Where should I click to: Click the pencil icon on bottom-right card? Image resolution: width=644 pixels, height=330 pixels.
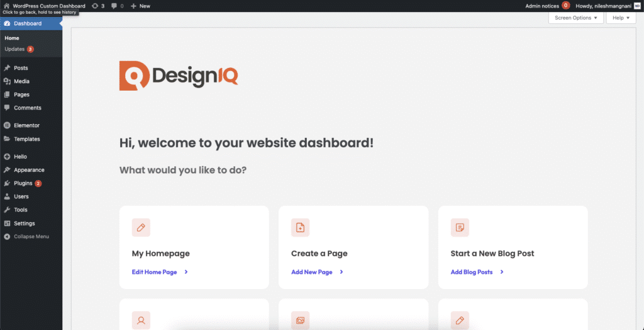[460, 320]
